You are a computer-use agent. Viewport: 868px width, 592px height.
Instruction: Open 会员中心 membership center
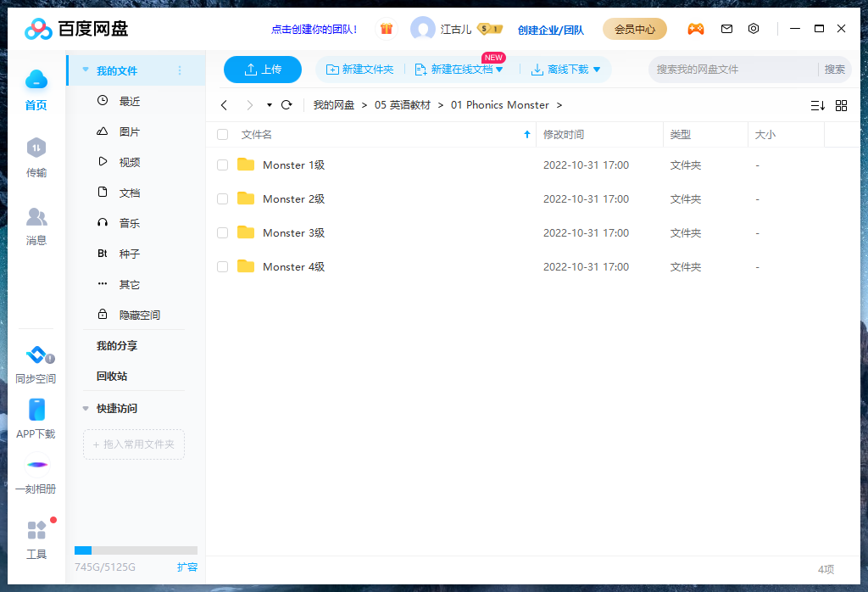[635, 28]
